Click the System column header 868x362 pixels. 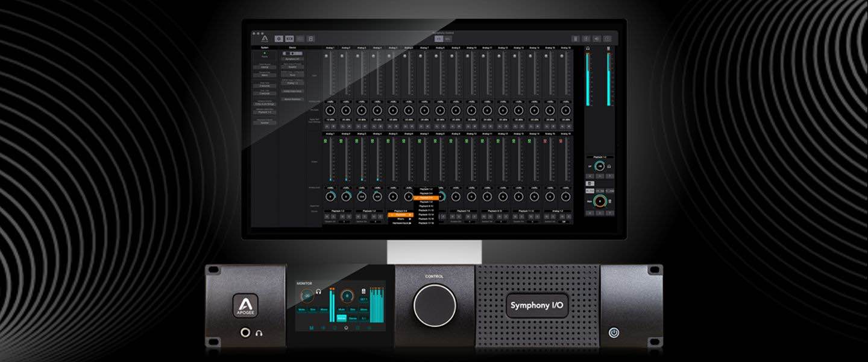[265, 48]
